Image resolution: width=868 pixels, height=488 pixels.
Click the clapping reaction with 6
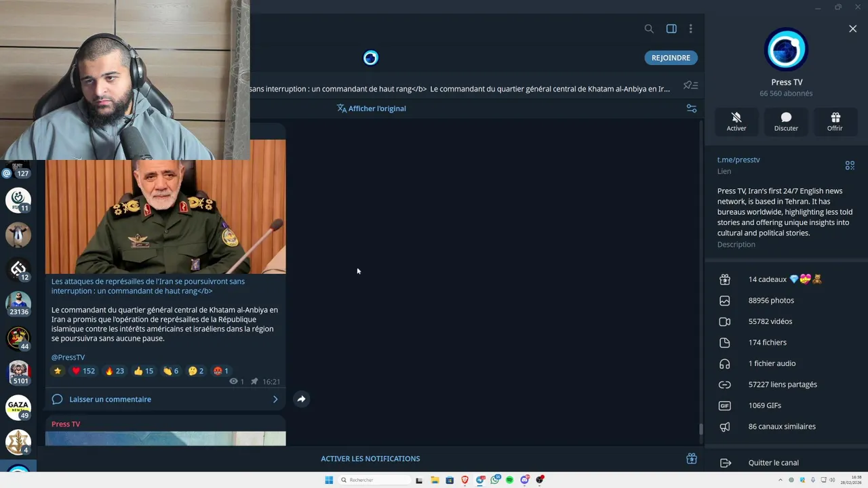tap(171, 371)
